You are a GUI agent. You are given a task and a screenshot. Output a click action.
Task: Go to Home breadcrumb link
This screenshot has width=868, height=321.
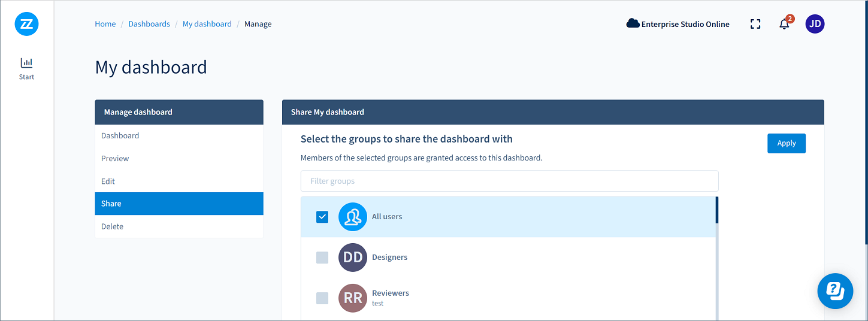coord(105,24)
